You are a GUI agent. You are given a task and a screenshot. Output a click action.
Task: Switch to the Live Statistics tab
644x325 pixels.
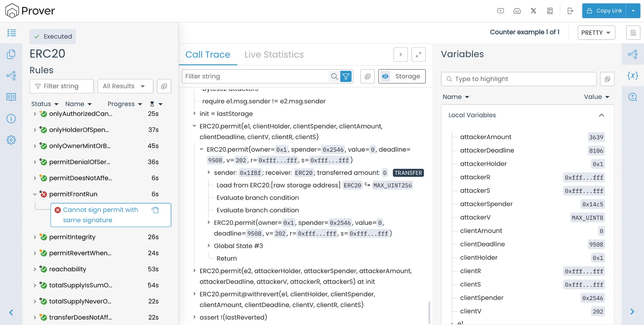(274, 55)
